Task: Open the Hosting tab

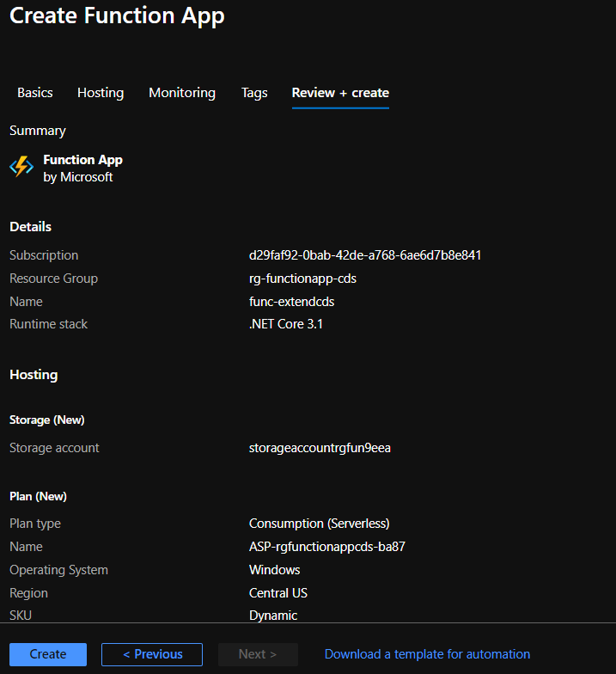Action: (101, 93)
